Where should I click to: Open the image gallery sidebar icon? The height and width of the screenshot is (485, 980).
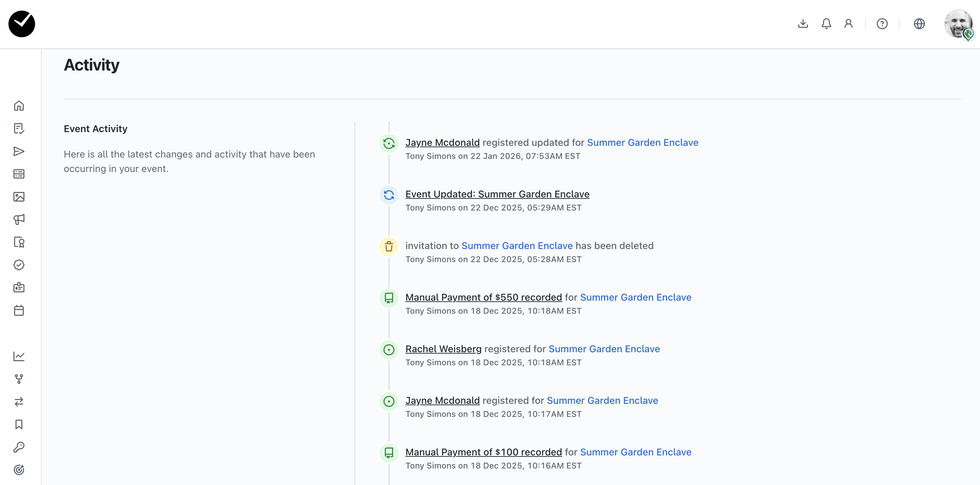(x=19, y=196)
